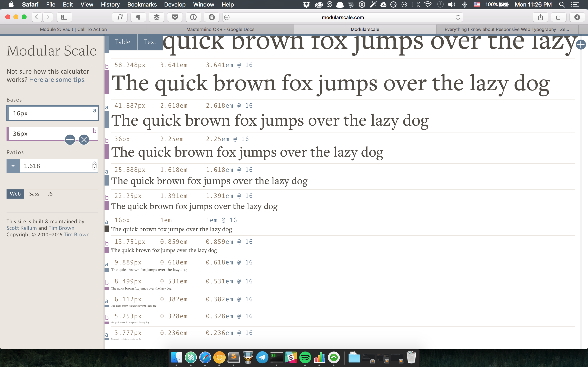Switch to the Table view
The image size is (588, 367).
(123, 42)
